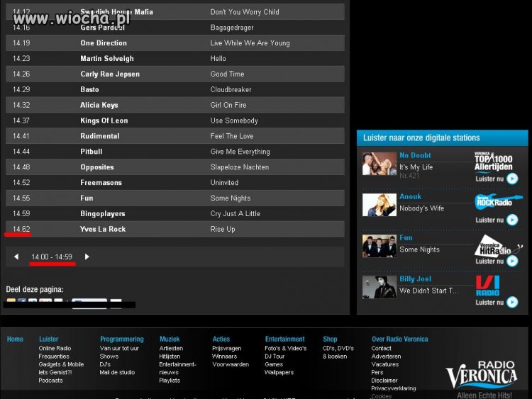Play Top 1000 Allertijden station

(x=512, y=179)
